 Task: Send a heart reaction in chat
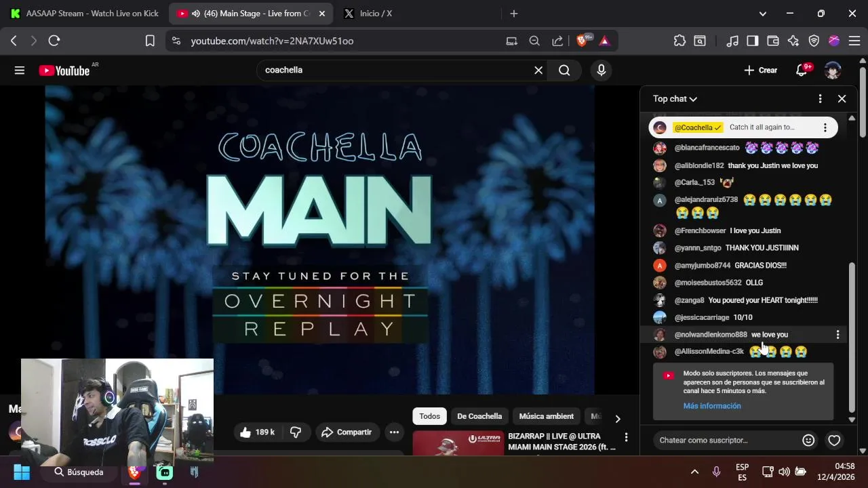[x=834, y=441]
